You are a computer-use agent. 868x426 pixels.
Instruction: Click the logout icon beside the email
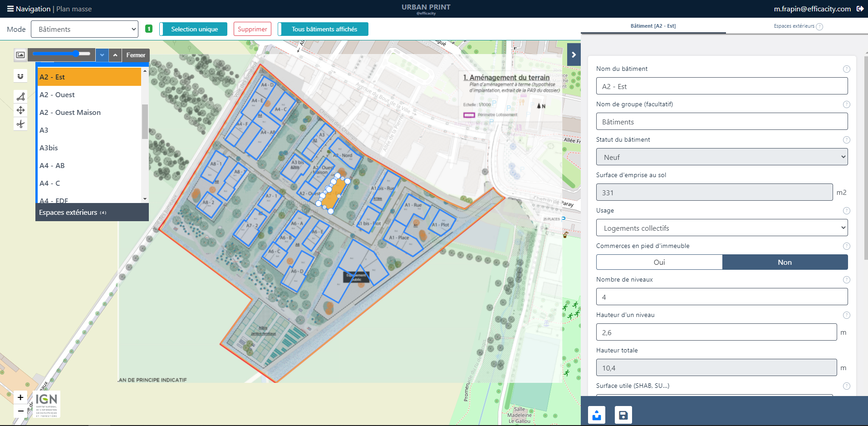pyautogui.click(x=860, y=9)
